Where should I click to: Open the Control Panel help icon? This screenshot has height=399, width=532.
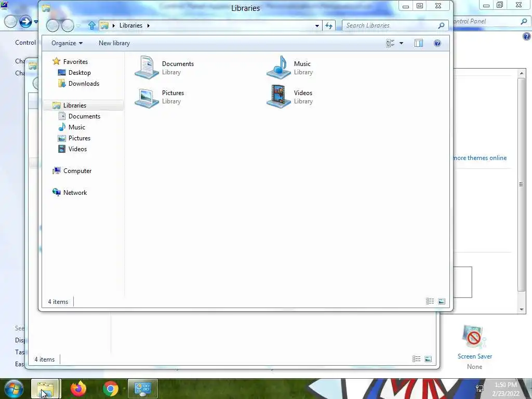[x=527, y=36]
